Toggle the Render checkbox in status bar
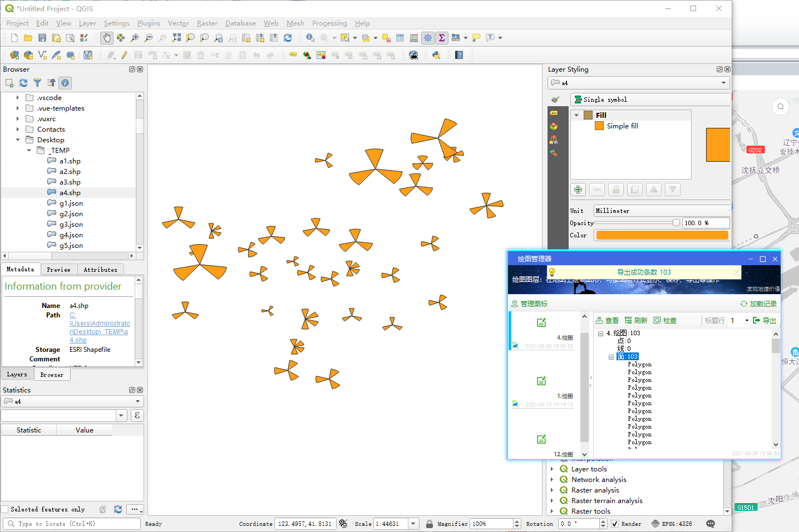 615,524
